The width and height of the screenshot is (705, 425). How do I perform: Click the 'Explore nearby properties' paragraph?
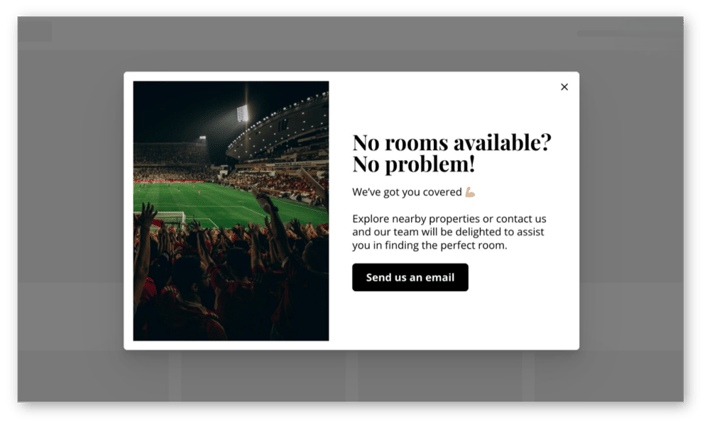click(449, 232)
